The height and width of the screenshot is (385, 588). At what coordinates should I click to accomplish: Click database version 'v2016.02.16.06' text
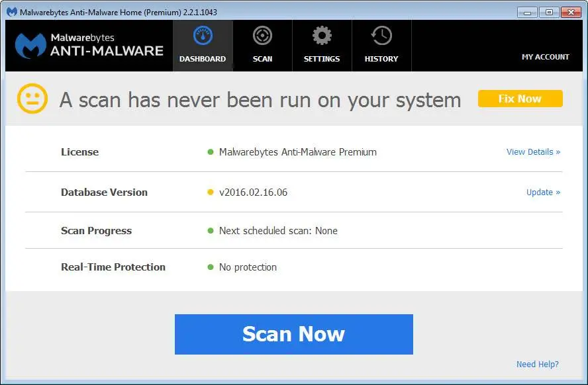coord(253,192)
